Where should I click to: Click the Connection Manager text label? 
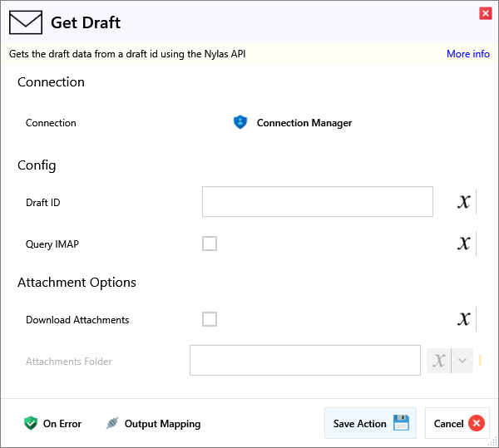304,123
